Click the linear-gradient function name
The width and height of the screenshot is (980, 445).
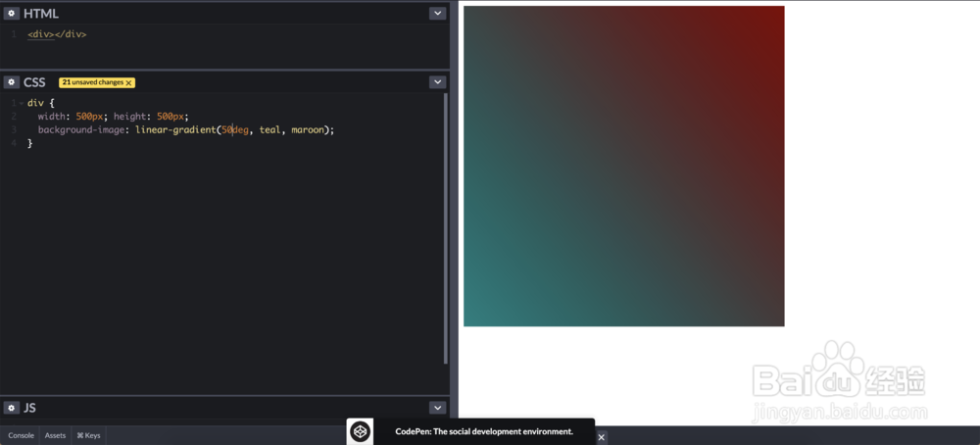click(175, 130)
